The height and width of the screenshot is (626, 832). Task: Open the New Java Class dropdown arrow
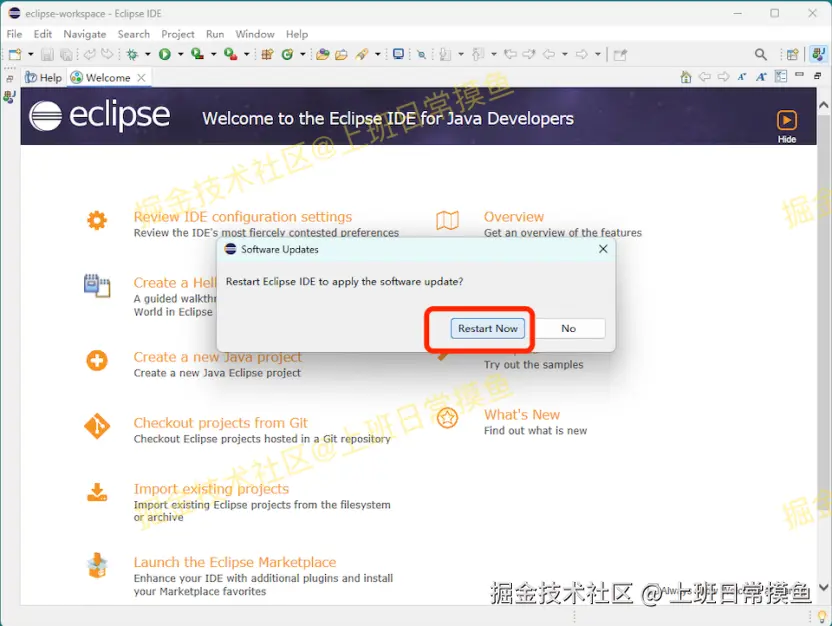[303, 54]
